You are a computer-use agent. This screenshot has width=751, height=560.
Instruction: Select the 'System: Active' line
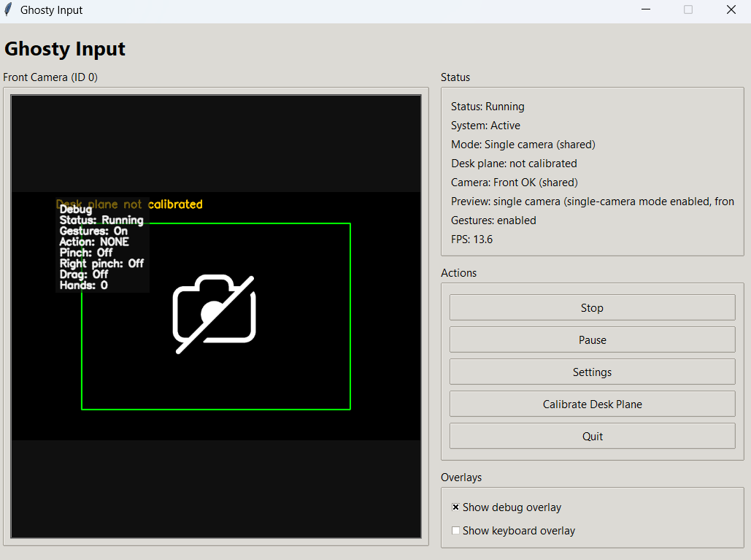[485, 126]
